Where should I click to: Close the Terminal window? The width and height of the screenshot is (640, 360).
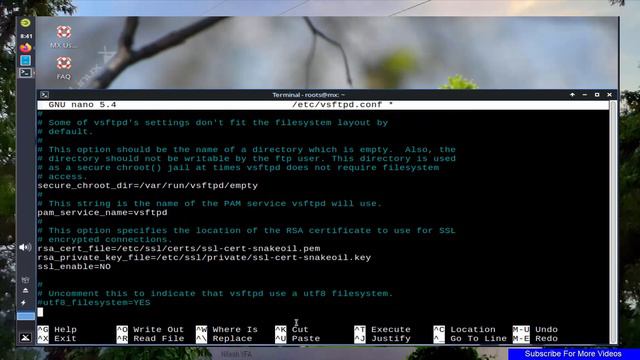pyautogui.click(x=609, y=95)
